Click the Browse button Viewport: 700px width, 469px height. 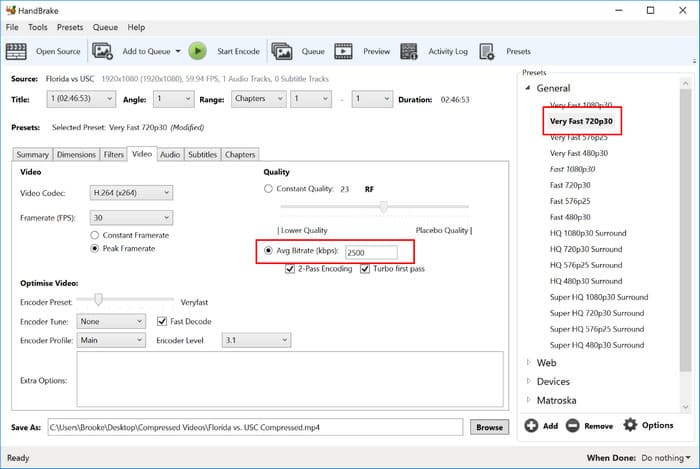489,427
